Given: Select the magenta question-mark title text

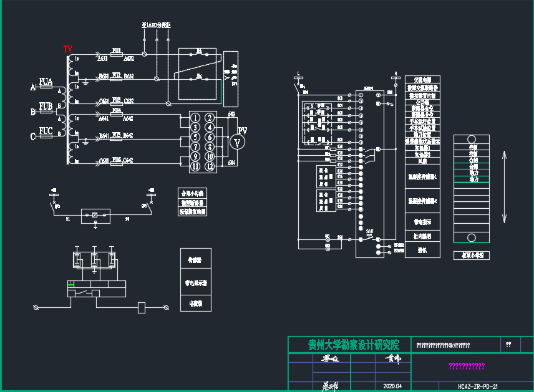Looking at the screenshot, I should click(467, 366).
